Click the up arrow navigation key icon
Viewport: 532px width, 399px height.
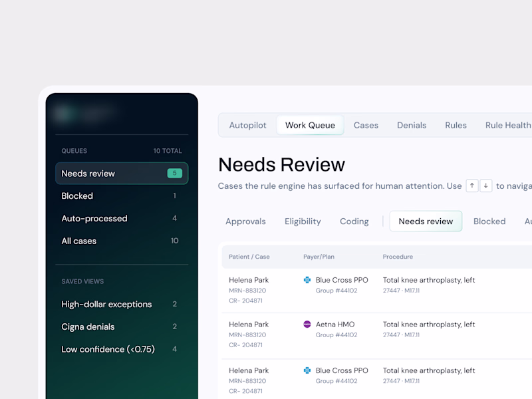pyautogui.click(x=472, y=186)
